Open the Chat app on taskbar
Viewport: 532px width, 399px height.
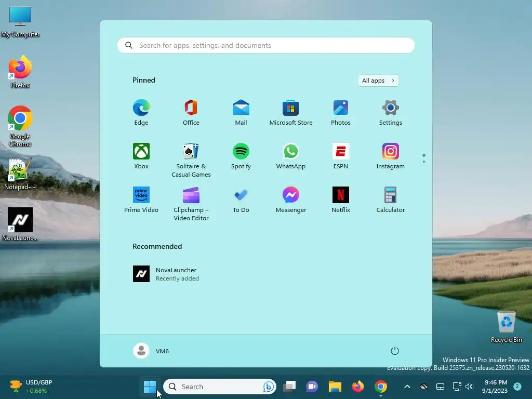point(312,387)
